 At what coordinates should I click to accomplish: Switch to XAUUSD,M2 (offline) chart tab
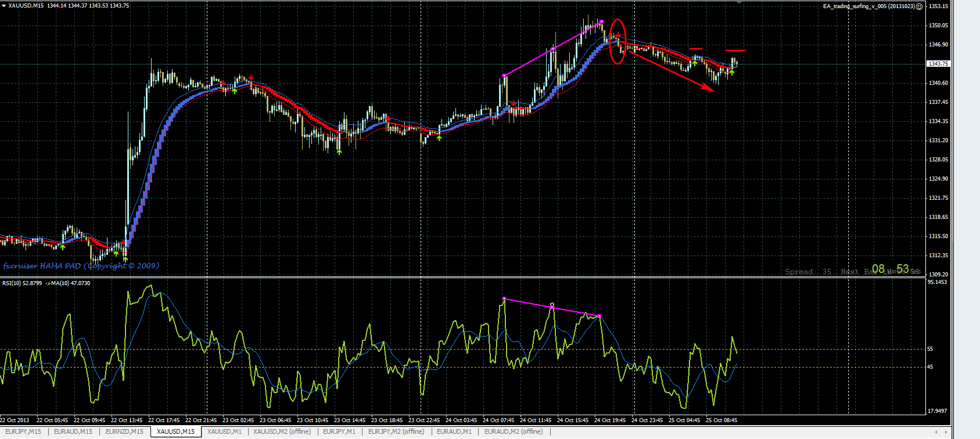(x=282, y=431)
